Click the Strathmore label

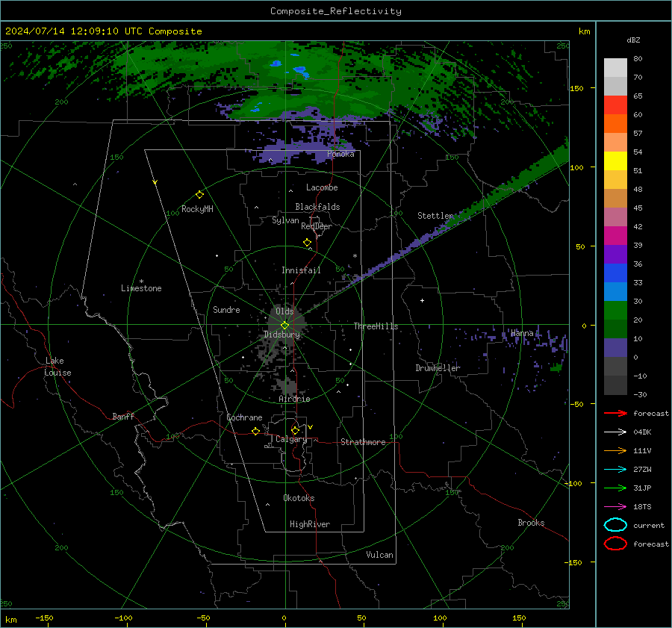click(x=363, y=442)
